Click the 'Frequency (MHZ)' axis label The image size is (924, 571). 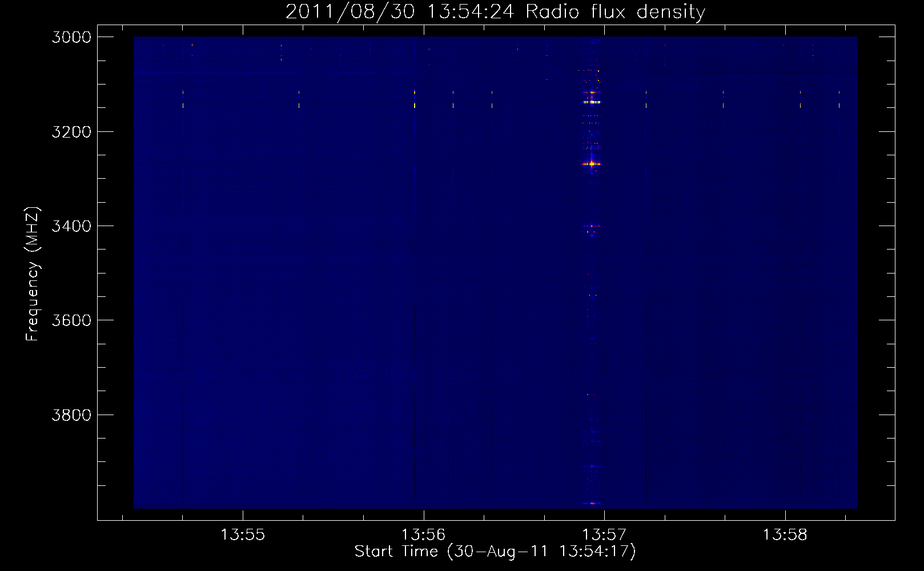point(33,274)
